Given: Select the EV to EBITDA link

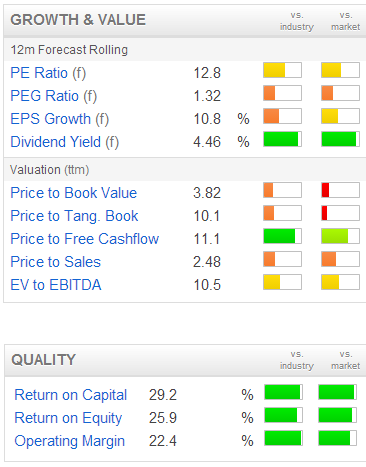Looking at the screenshot, I should pyautogui.click(x=56, y=285).
